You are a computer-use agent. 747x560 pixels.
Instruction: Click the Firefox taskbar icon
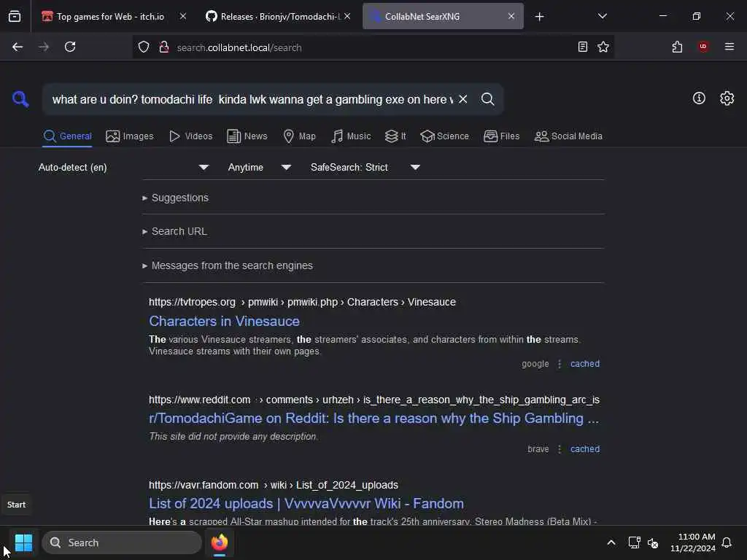pos(220,542)
